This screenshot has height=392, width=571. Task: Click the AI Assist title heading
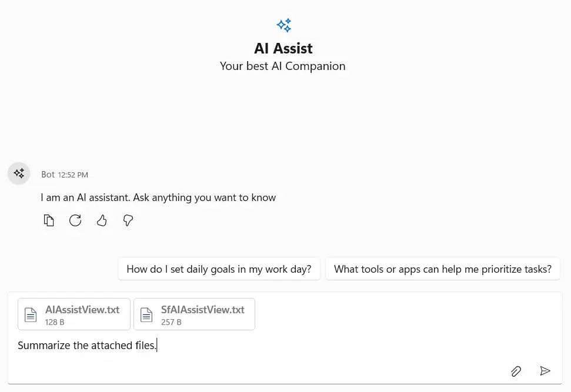[x=283, y=48]
